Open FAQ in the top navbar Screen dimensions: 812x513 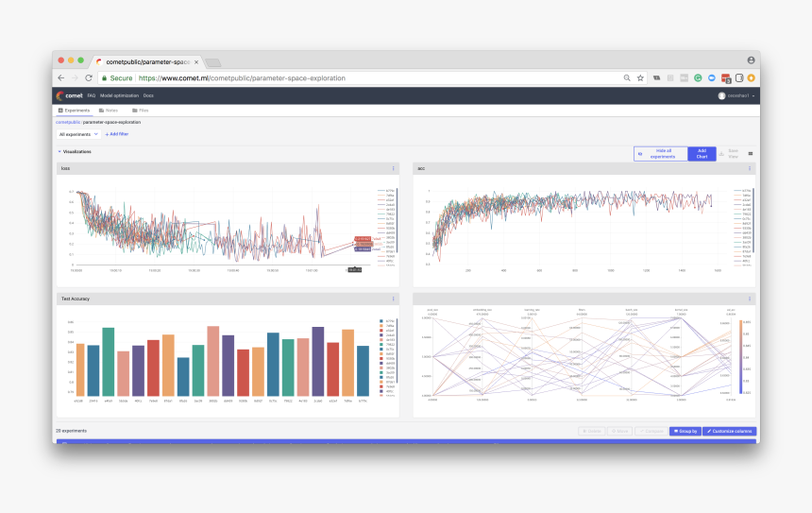[92, 95]
